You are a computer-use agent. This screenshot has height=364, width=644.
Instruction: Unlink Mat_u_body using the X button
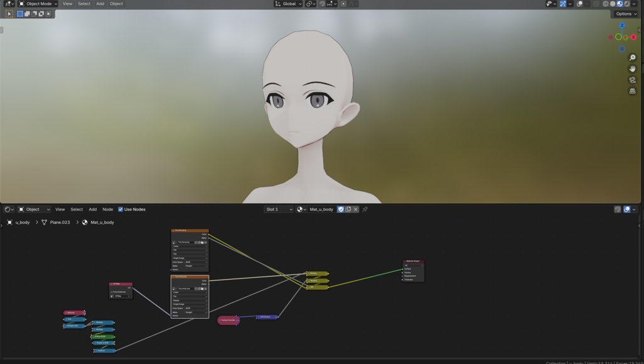point(355,209)
